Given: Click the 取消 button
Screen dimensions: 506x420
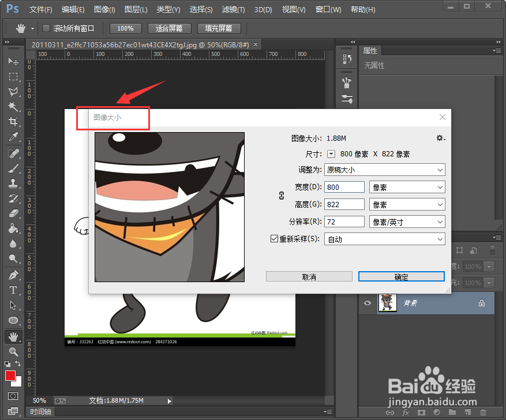Looking at the screenshot, I should pyautogui.click(x=309, y=276).
